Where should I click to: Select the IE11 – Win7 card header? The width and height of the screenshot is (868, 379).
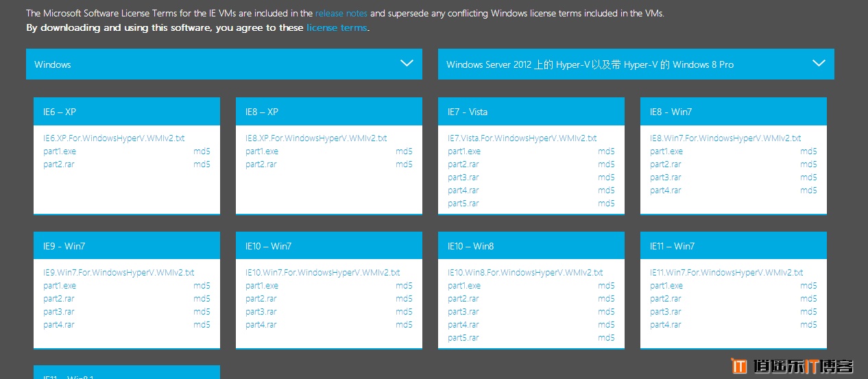(734, 246)
